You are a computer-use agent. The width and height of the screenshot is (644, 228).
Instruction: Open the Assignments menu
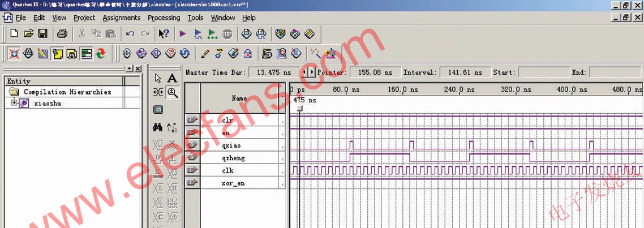point(121,18)
